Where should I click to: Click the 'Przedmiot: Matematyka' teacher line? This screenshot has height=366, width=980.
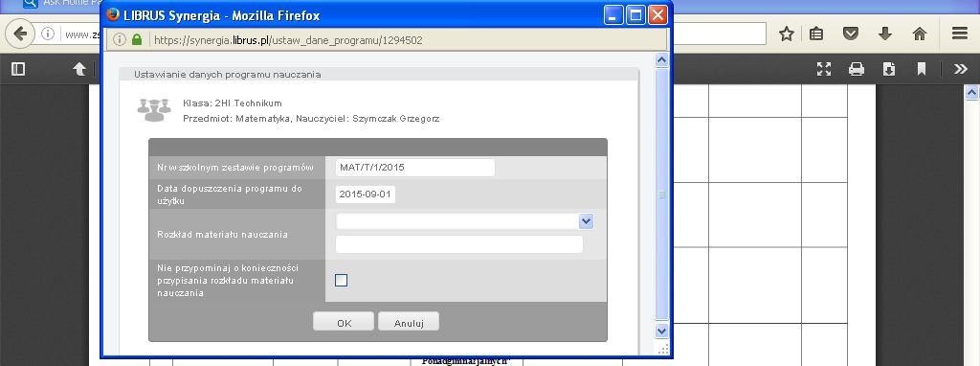click(311, 118)
